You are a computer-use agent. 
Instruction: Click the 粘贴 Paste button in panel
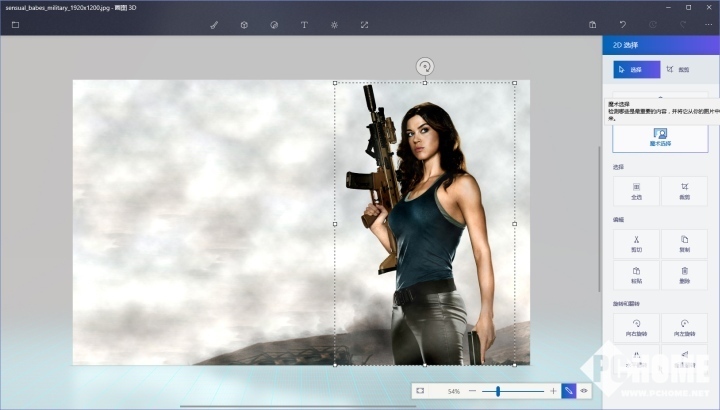click(x=636, y=275)
